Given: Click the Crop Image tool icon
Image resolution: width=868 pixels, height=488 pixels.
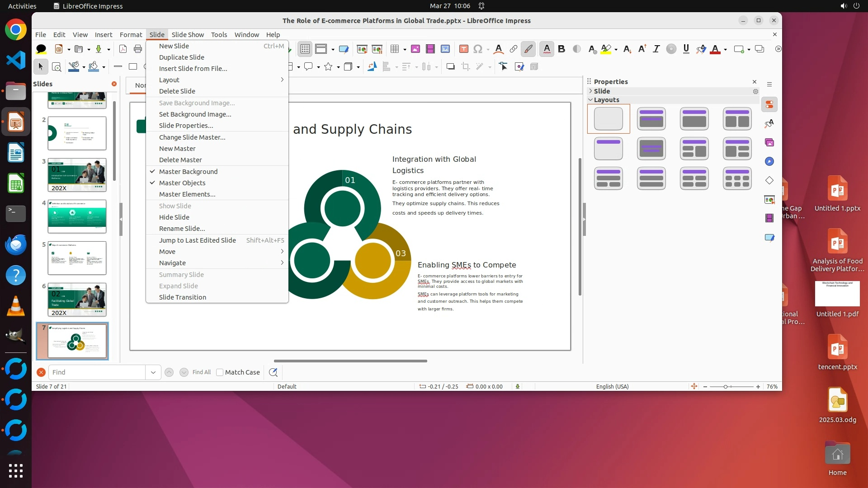Looking at the screenshot, I should (x=465, y=67).
